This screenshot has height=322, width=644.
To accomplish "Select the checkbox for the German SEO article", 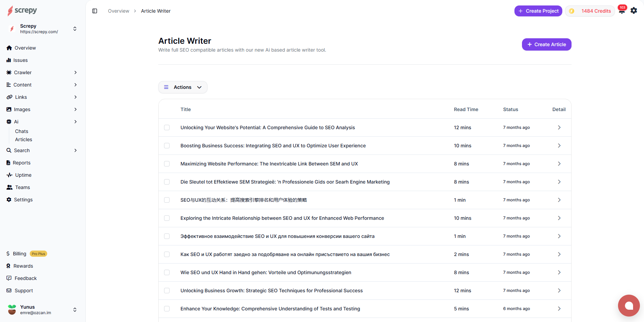I will [167, 272].
